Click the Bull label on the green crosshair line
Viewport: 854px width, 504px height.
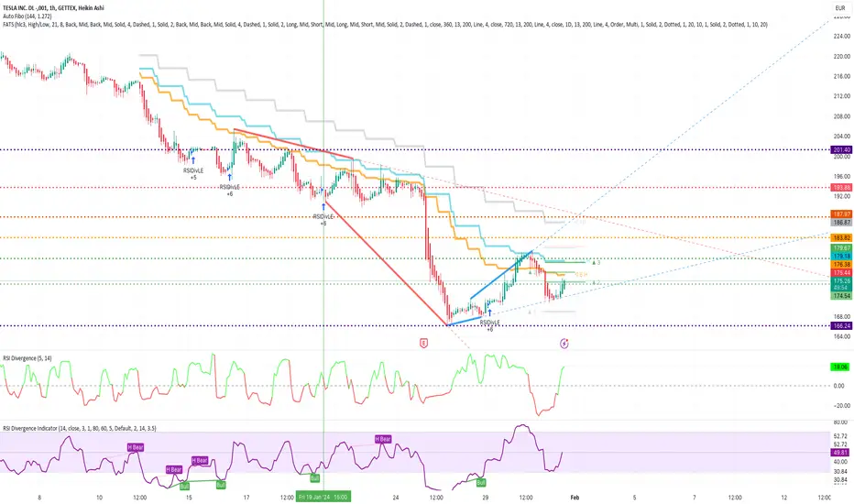[314, 477]
